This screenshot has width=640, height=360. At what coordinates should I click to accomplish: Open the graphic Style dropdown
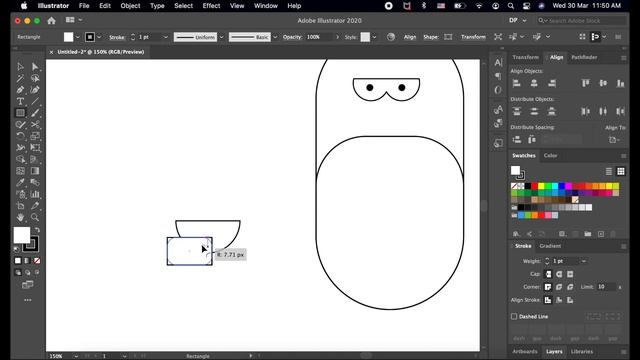click(374, 37)
